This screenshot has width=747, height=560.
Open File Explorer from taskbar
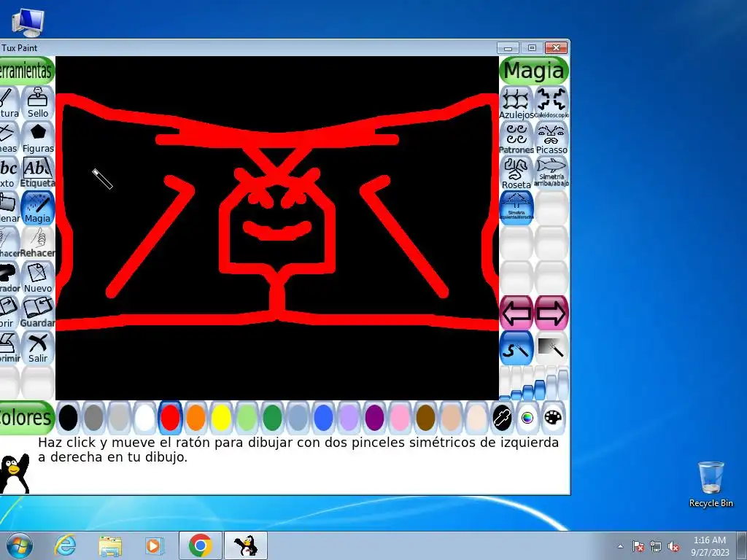pos(110,545)
